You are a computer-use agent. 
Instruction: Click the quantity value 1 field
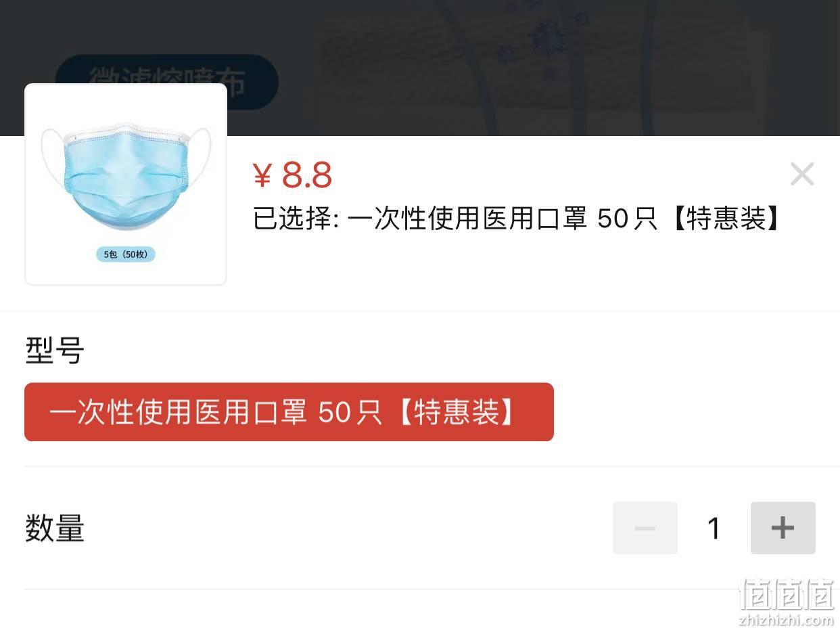point(714,528)
